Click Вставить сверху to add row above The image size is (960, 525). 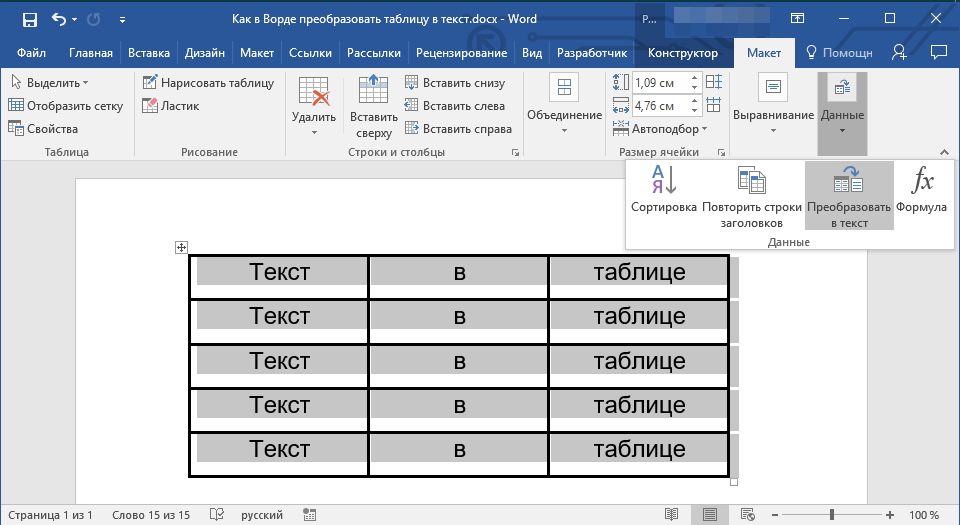point(374,106)
